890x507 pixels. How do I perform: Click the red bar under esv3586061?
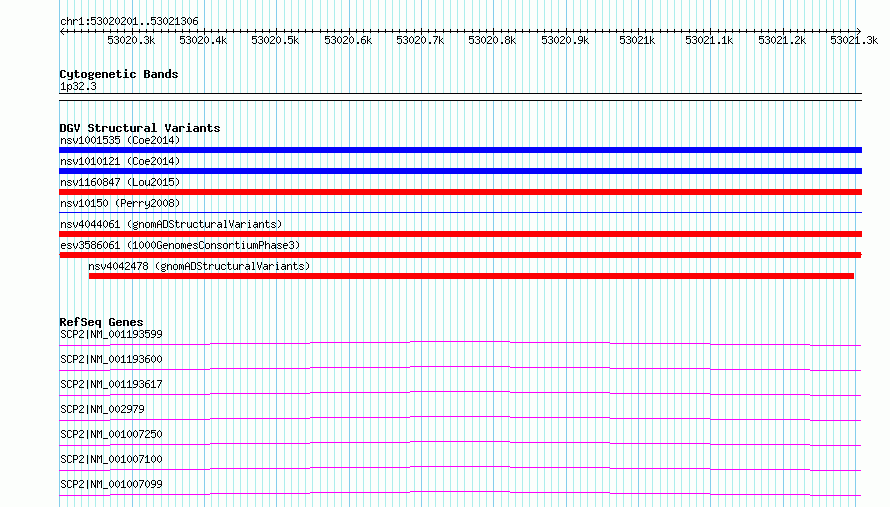coord(460,255)
